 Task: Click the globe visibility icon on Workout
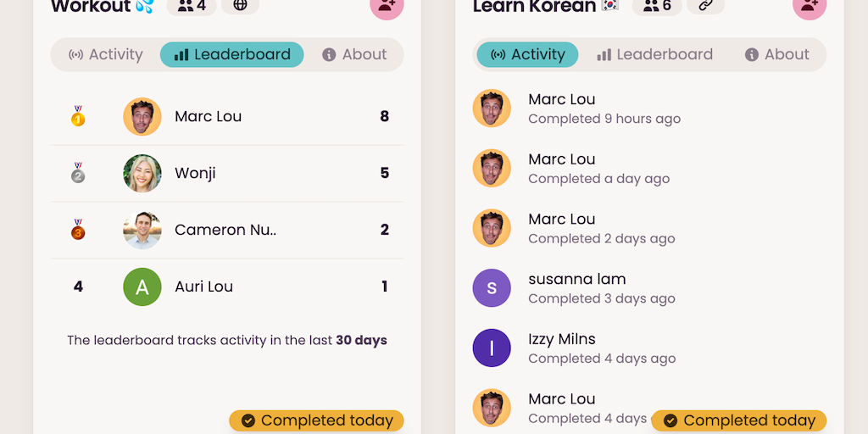pos(240,5)
